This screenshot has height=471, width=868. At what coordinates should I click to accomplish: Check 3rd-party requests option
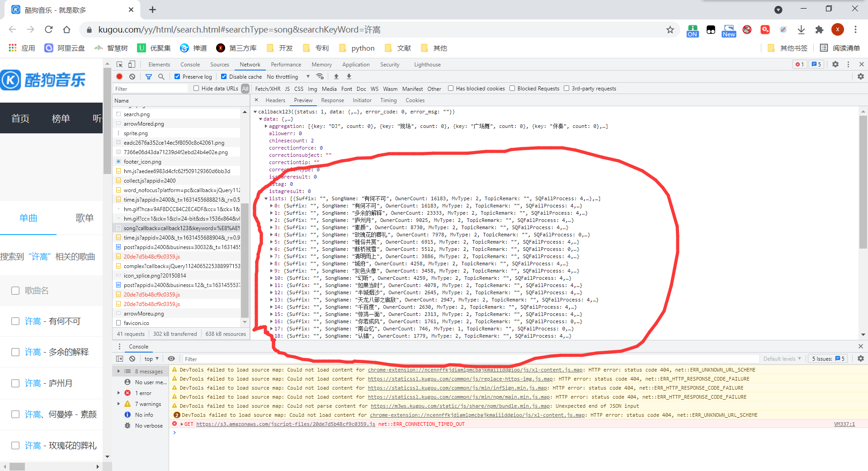pyautogui.click(x=566, y=88)
